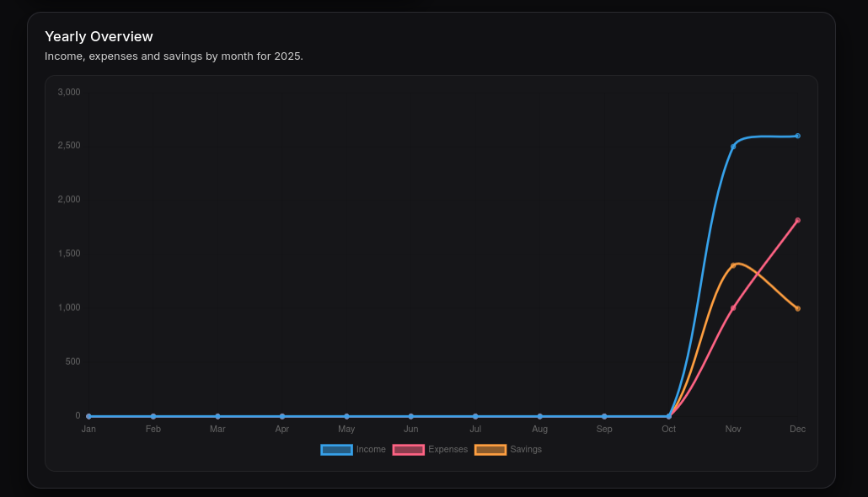The width and height of the screenshot is (868, 497).
Task: Click the Yearly Overview title
Action: pyautogui.click(x=99, y=36)
